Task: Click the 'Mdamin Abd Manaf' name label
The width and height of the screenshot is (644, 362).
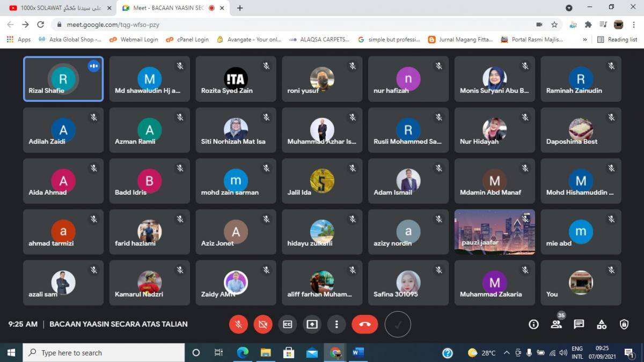Action: pos(491,192)
